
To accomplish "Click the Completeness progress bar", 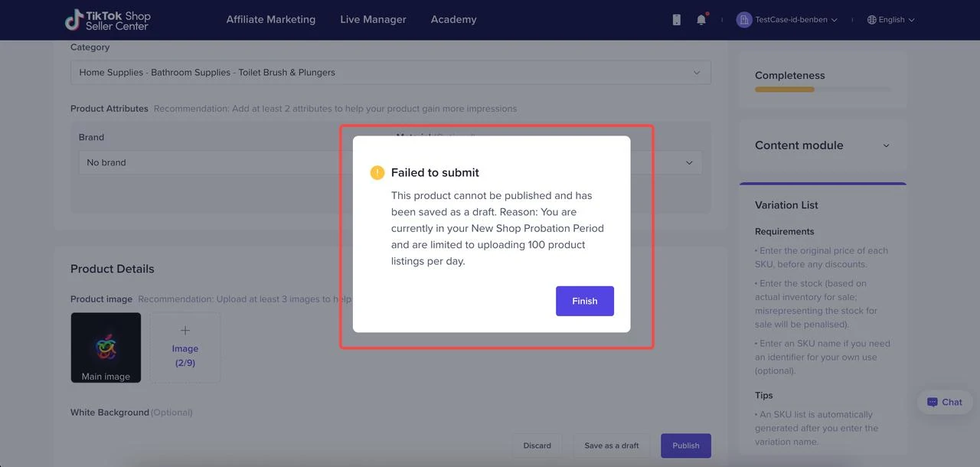I will (x=822, y=90).
